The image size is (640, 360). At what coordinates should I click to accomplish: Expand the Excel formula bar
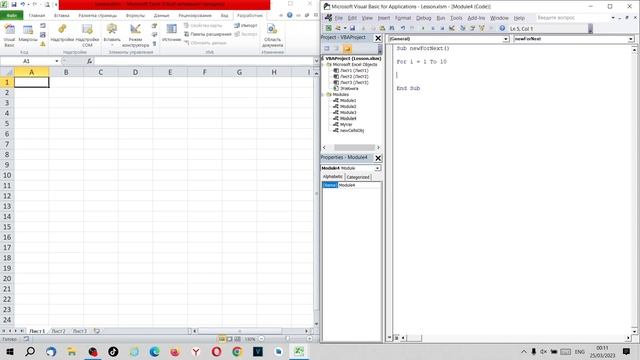316,61
